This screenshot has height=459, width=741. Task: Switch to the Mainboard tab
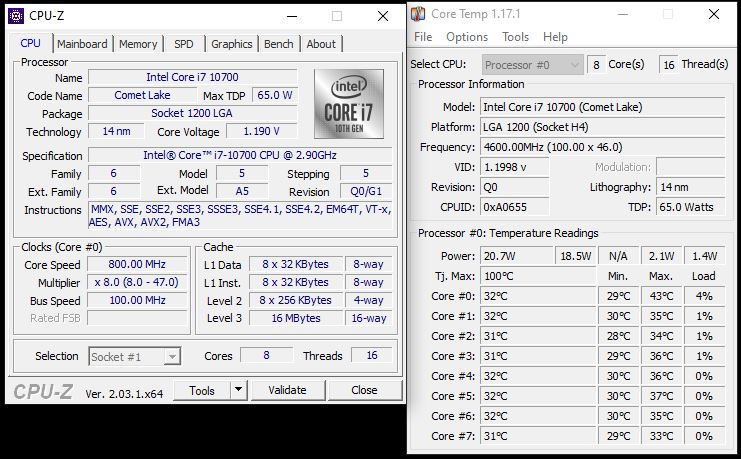pos(82,44)
